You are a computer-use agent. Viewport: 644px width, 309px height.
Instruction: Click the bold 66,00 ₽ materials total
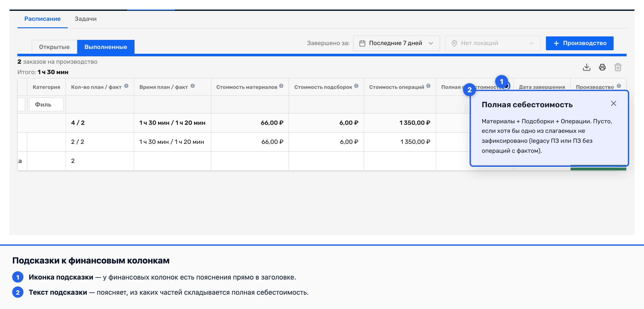pos(272,123)
